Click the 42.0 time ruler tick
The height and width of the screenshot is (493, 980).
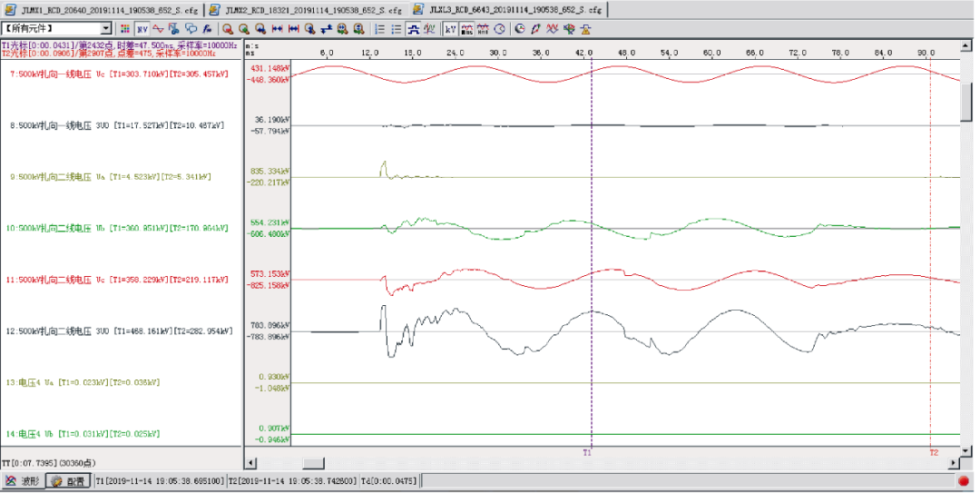click(x=583, y=54)
